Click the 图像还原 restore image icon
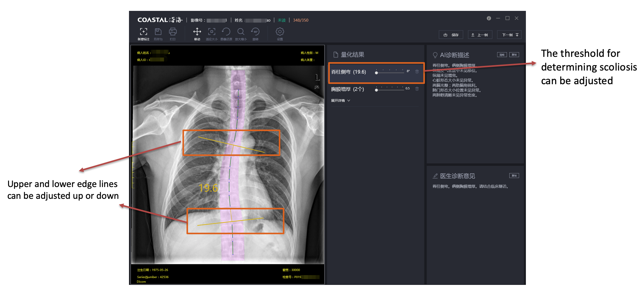Viewport: 644px width, 297px height. (x=226, y=32)
